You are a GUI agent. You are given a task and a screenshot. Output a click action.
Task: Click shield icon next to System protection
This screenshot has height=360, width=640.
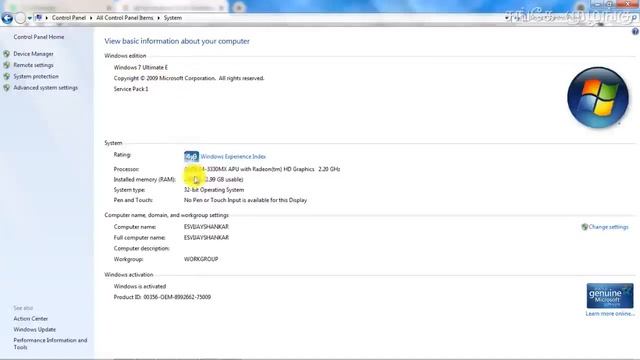pyautogui.click(x=7, y=76)
